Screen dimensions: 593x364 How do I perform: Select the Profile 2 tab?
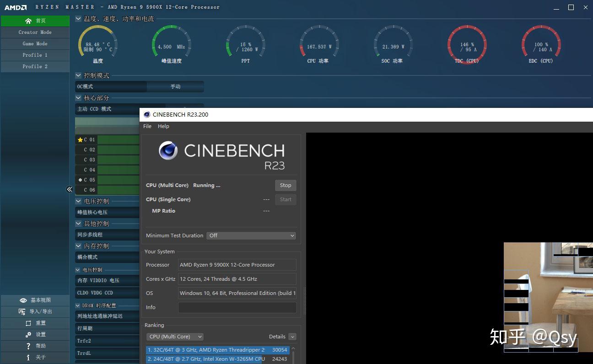click(x=35, y=67)
